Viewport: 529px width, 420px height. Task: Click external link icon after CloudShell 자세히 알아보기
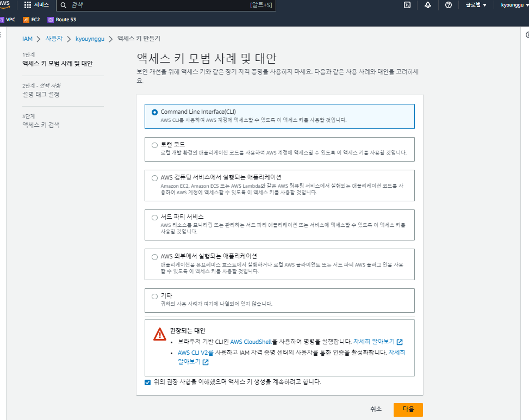(400, 342)
